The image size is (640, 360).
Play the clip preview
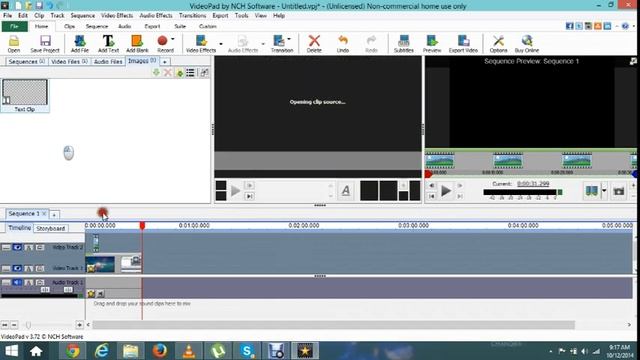pyautogui.click(x=235, y=191)
